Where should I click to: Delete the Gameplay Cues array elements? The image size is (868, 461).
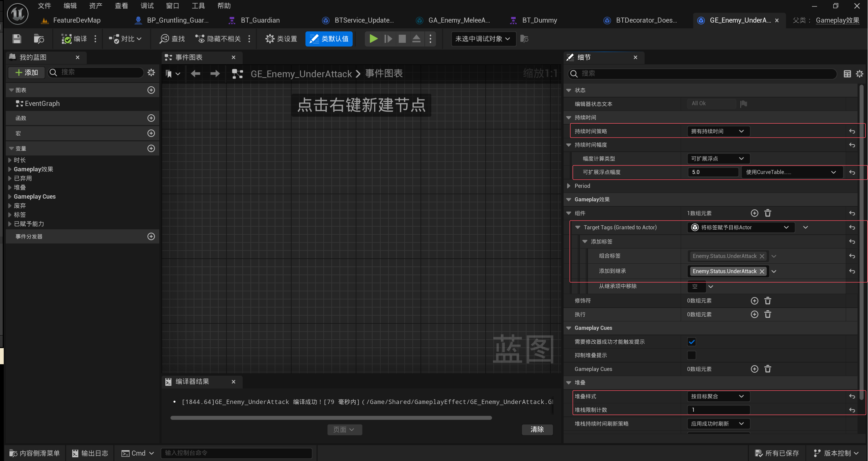tap(767, 369)
